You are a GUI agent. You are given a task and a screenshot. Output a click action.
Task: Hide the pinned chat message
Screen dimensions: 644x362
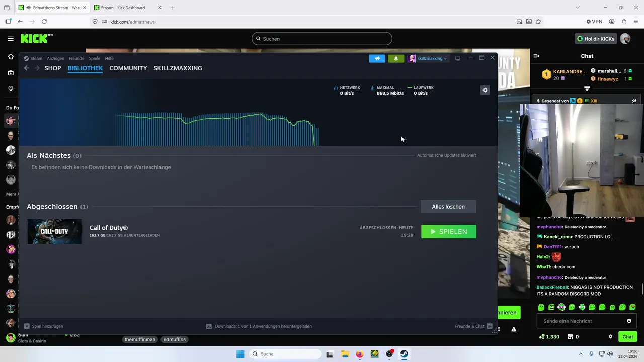pos(634,101)
